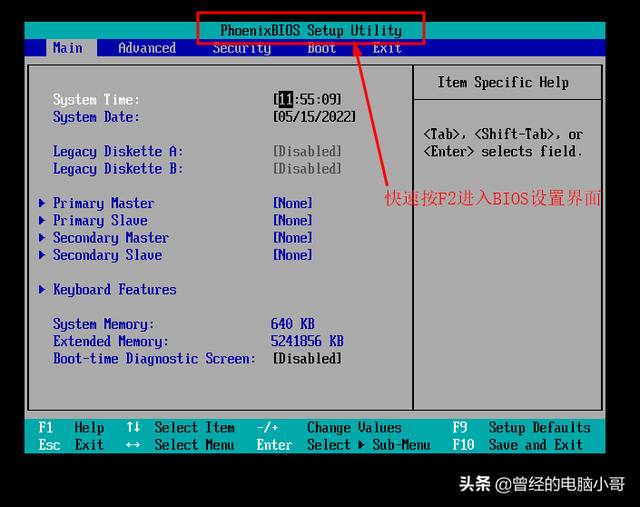This screenshot has width=640, height=507.
Task: Expand the Secondary Slave submenu arrow
Action: 42,255
